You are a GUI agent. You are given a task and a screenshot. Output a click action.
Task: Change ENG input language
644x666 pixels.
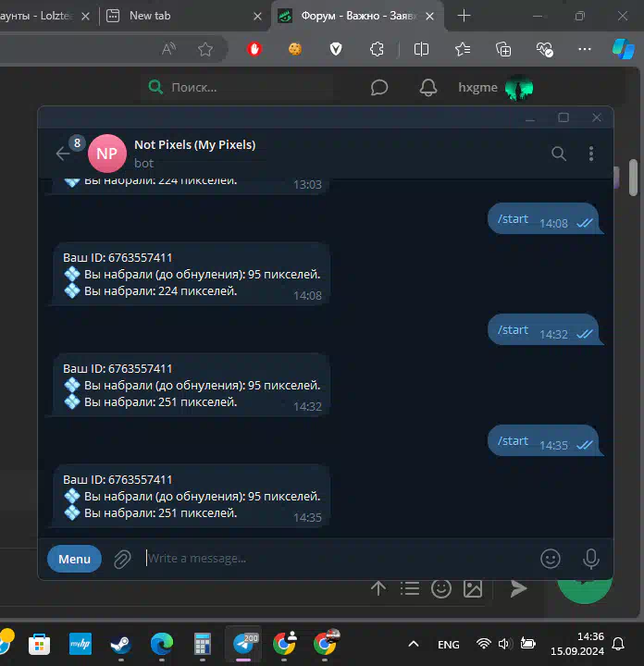[x=449, y=645]
